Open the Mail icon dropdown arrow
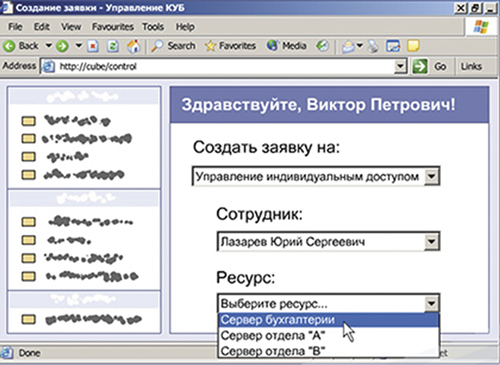The height and width of the screenshot is (365, 500). 359,45
